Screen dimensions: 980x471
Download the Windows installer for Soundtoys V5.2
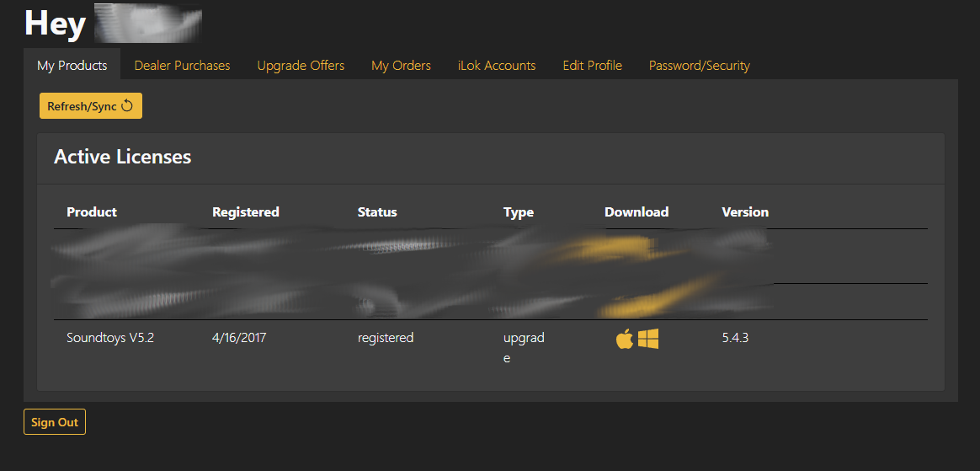coord(648,339)
